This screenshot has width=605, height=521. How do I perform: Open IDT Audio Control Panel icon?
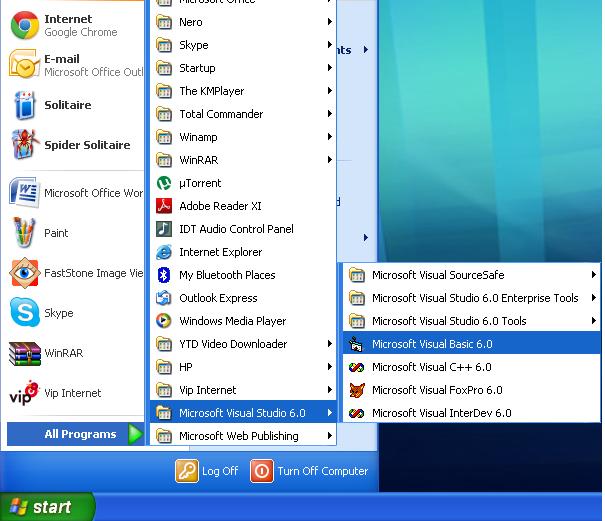[164, 229]
